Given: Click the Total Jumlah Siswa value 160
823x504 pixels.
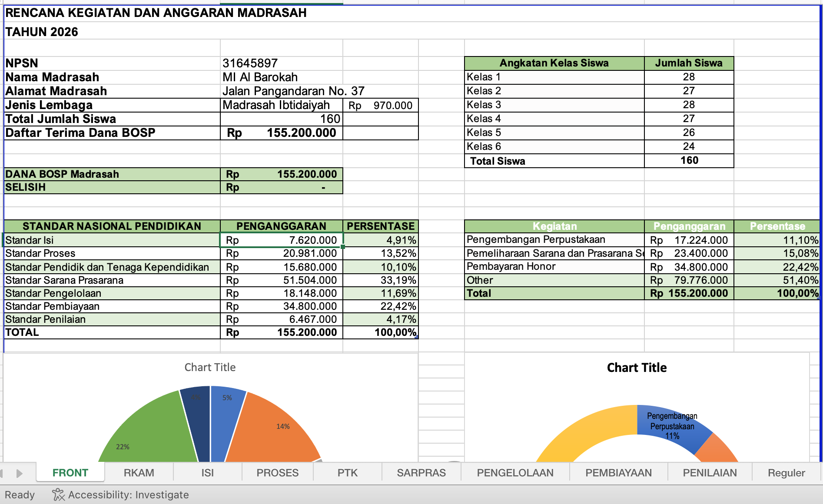Looking at the screenshot, I should click(x=281, y=119).
